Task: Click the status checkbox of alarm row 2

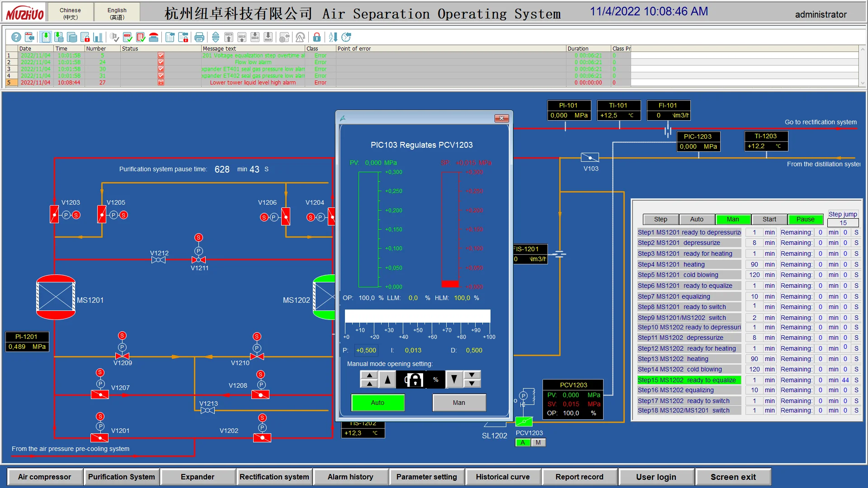Action: click(x=161, y=62)
